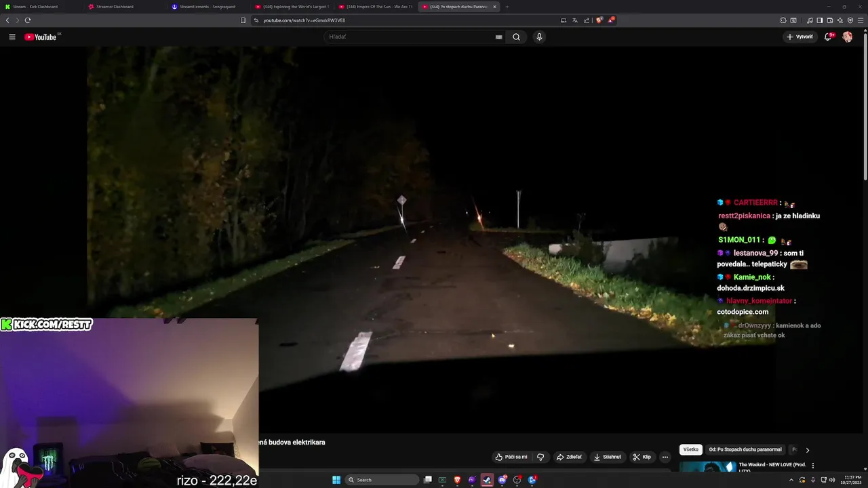Switch to Exploring the World's Largest tab
The height and width of the screenshot is (488, 868).
pos(292,7)
